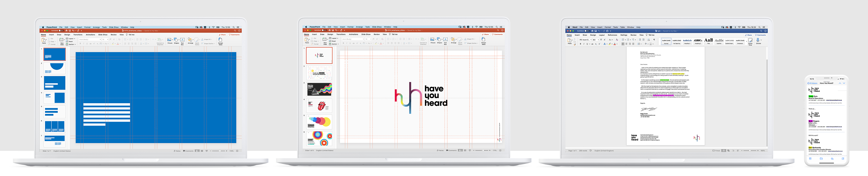The height and width of the screenshot is (176, 868).
Task: Click Picture in the logo-slide PowerPoint window
Action: click(433, 40)
